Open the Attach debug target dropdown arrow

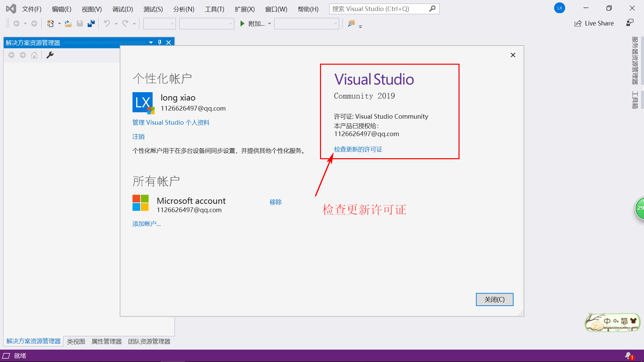point(269,24)
